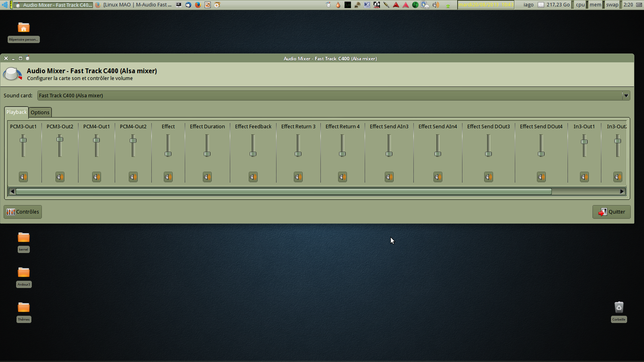The width and height of the screenshot is (644, 362).
Task: Click the mail envelope icon in panel
Action: click(639, 5)
